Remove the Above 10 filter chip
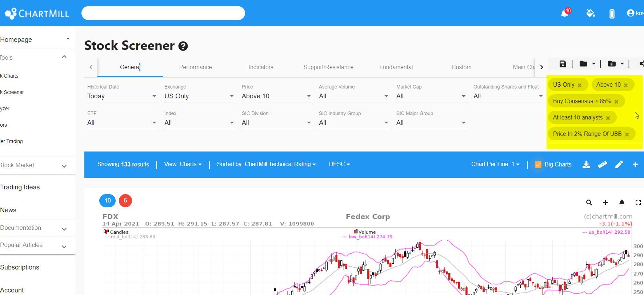This screenshot has height=295, width=644. click(x=626, y=85)
